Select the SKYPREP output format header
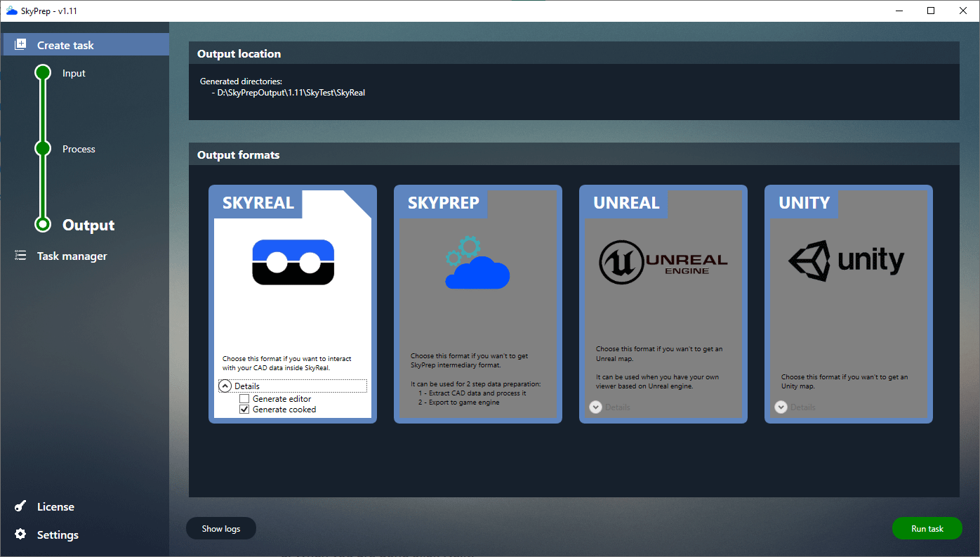This screenshot has height=557, width=980. point(444,203)
